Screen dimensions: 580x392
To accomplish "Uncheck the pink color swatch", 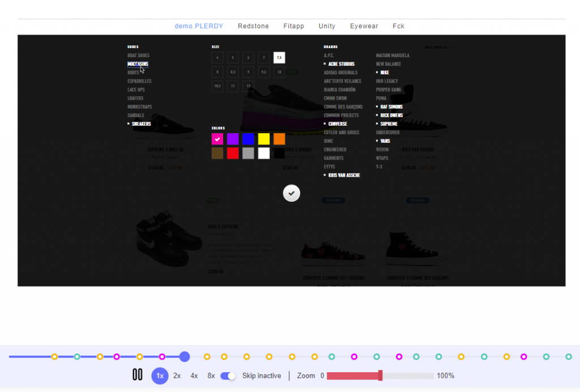I will pos(217,139).
